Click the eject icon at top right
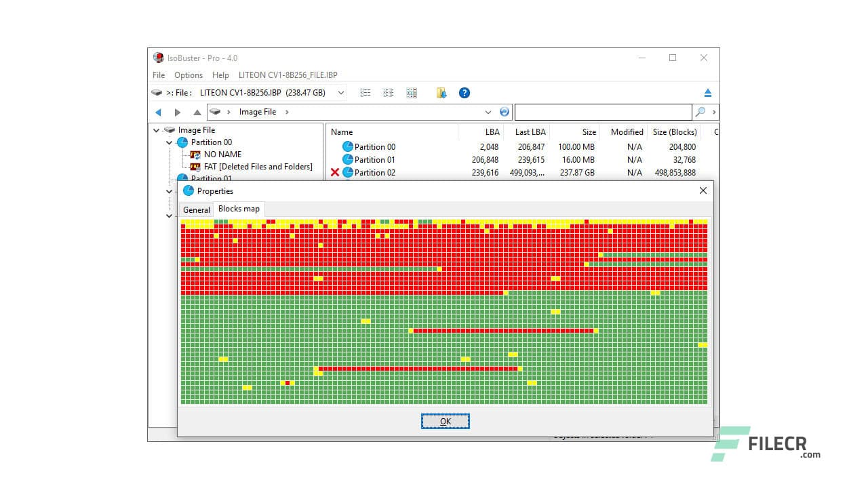Image resolution: width=868 pixels, height=488 pixels. [709, 92]
